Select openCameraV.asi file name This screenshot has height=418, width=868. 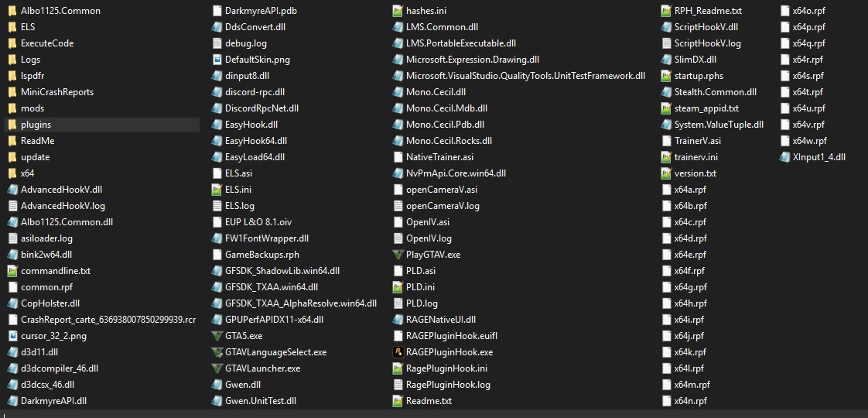(x=442, y=190)
